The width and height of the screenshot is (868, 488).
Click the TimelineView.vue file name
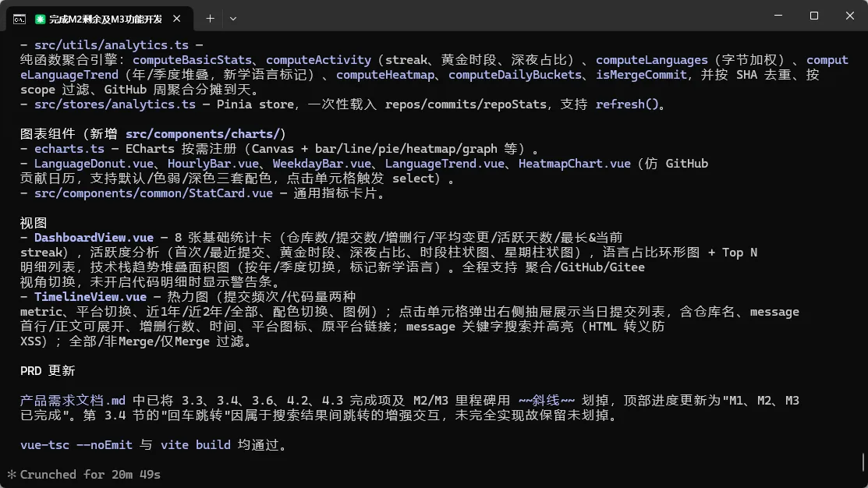click(90, 296)
